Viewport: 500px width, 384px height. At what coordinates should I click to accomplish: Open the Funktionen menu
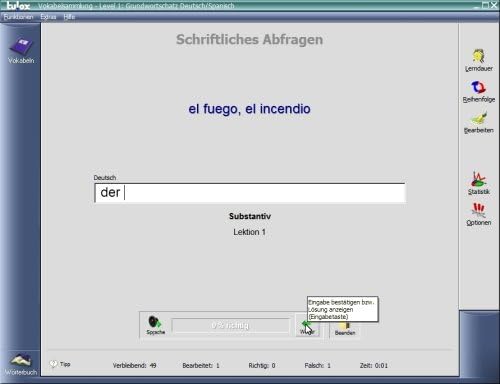click(x=18, y=17)
